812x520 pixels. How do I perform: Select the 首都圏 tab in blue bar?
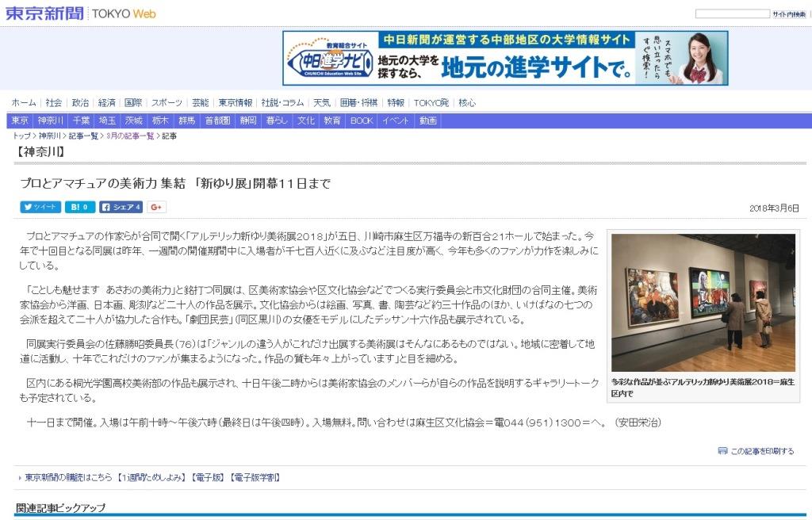217,120
